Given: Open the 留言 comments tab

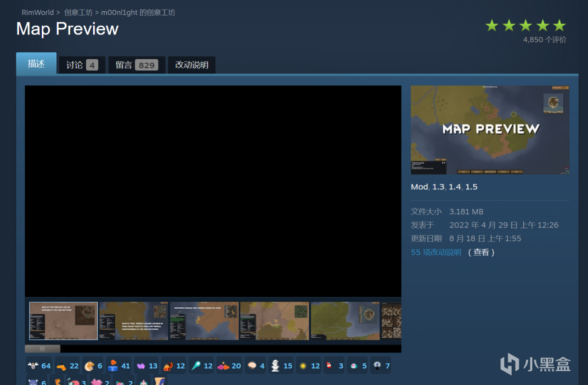Looking at the screenshot, I should 137,65.
